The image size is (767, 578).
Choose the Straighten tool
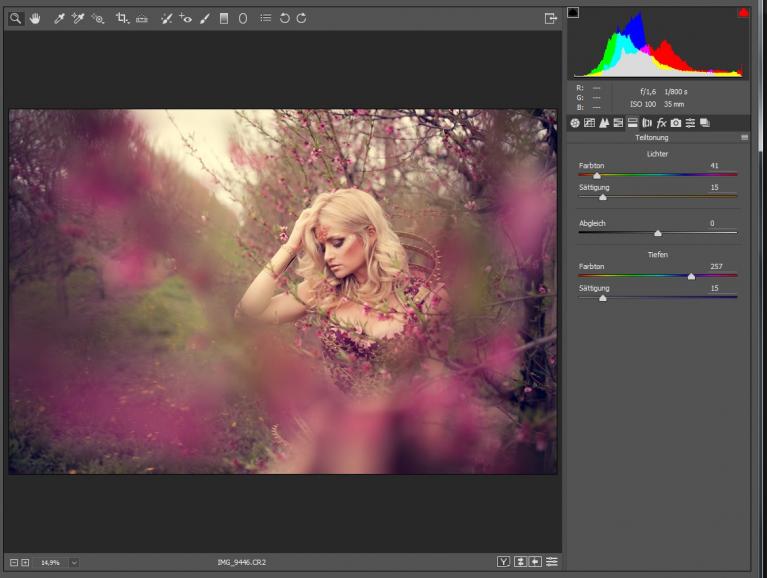click(141, 19)
